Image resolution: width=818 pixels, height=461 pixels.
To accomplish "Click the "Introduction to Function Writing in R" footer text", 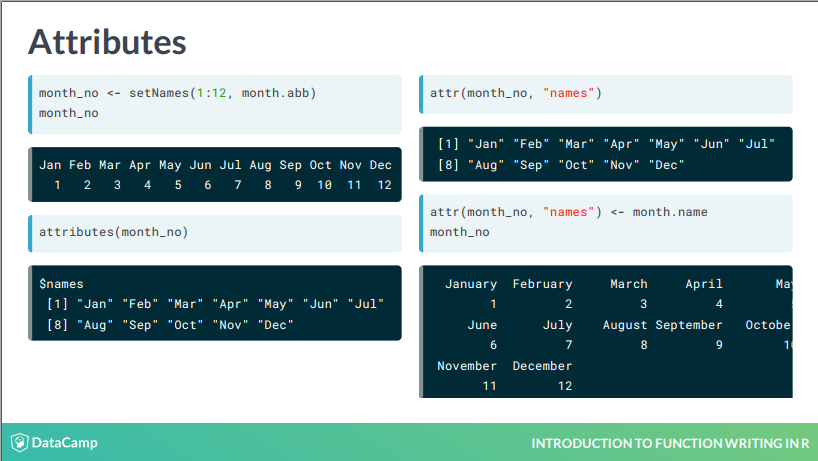I will (670, 443).
